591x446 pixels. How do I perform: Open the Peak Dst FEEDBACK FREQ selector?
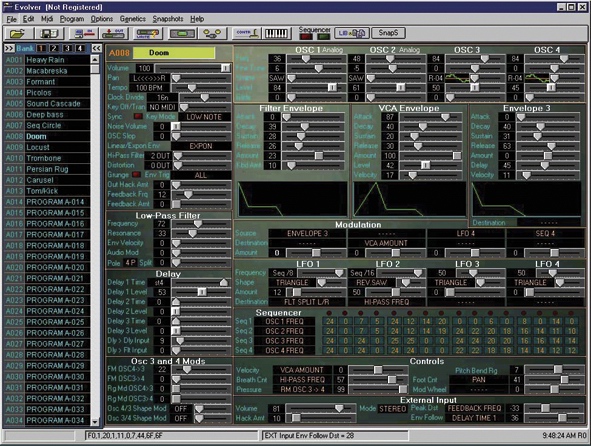pyautogui.click(x=475, y=408)
